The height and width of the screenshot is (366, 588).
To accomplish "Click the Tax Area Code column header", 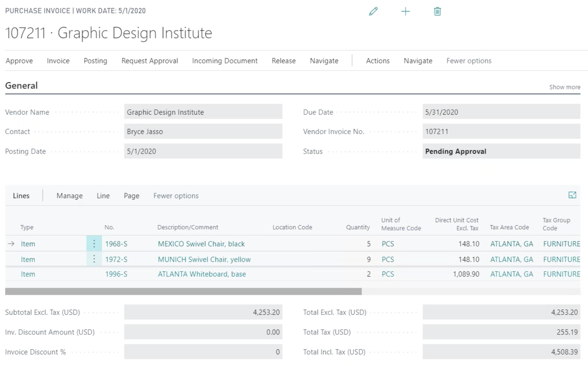I will (509, 227).
